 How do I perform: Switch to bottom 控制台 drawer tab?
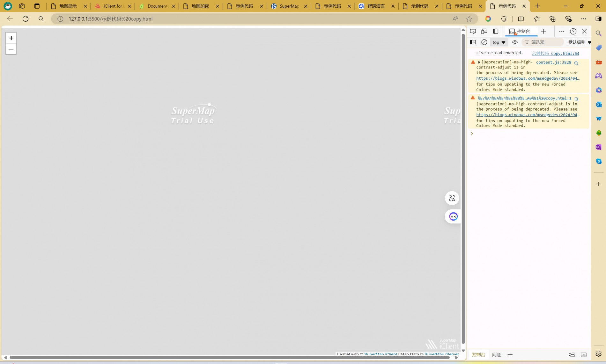(x=478, y=354)
